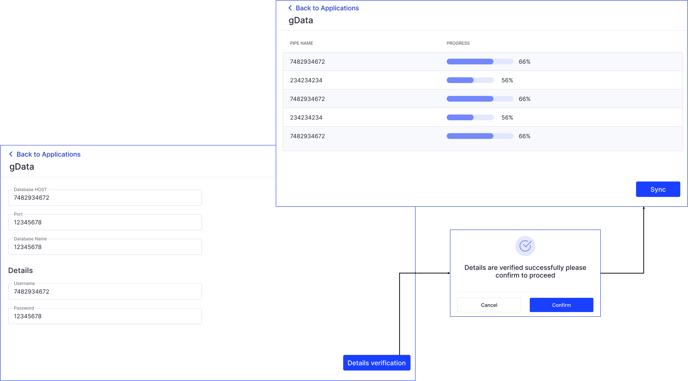The height and width of the screenshot is (381, 688).
Task: Select the last 7482934672 pipe row
Action: coord(483,136)
